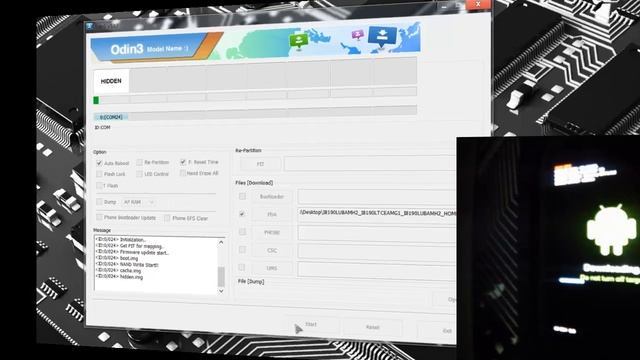
Task: Enable the Re-Partition option checkbox
Action: click(140, 162)
